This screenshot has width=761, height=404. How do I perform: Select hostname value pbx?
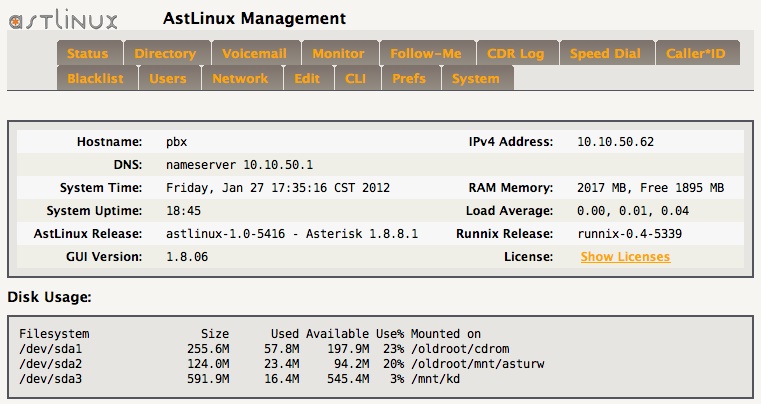[x=177, y=142]
